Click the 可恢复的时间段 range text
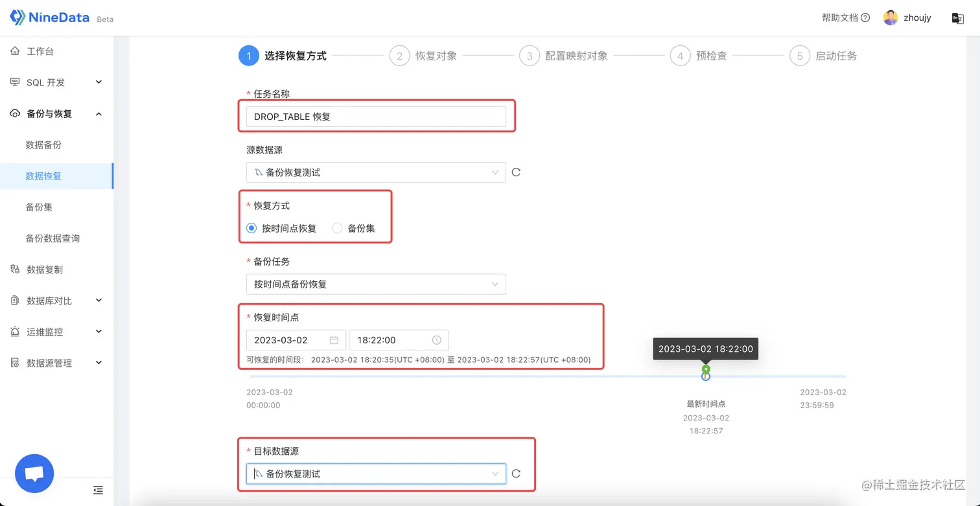This screenshot has height=506, width=980. (x=419, y=360)
